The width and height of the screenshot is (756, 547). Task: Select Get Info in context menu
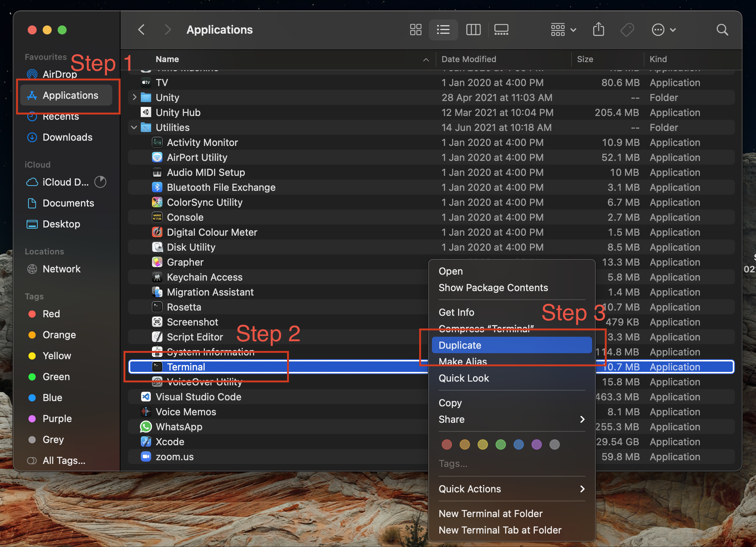pos(456,312)
